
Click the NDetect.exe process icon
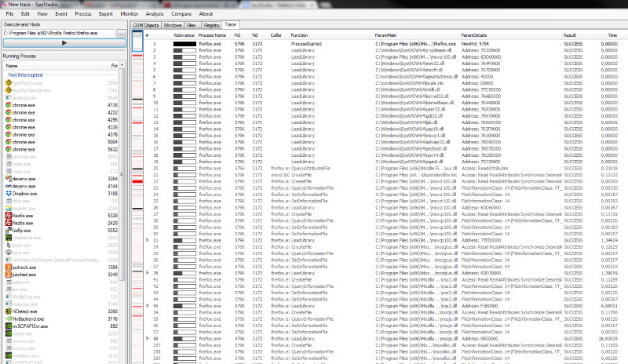[9, 311]
